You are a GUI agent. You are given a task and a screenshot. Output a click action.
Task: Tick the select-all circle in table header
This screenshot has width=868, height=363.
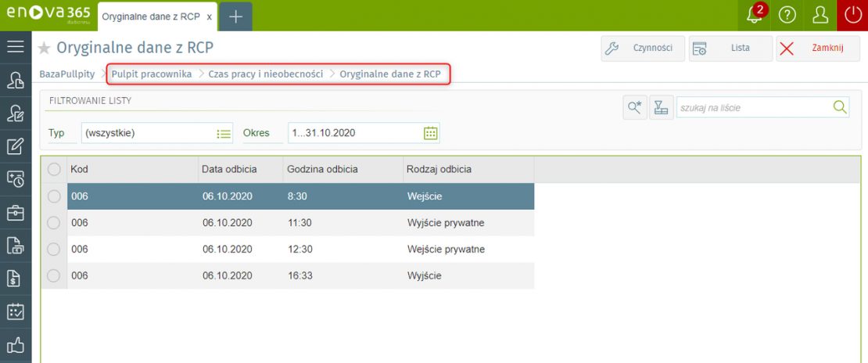click(x=54, y=169)
